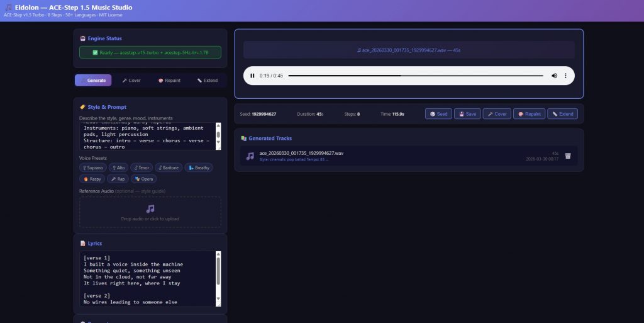Pause the audio playback
The image size is (644, 323).
(252, 76)
